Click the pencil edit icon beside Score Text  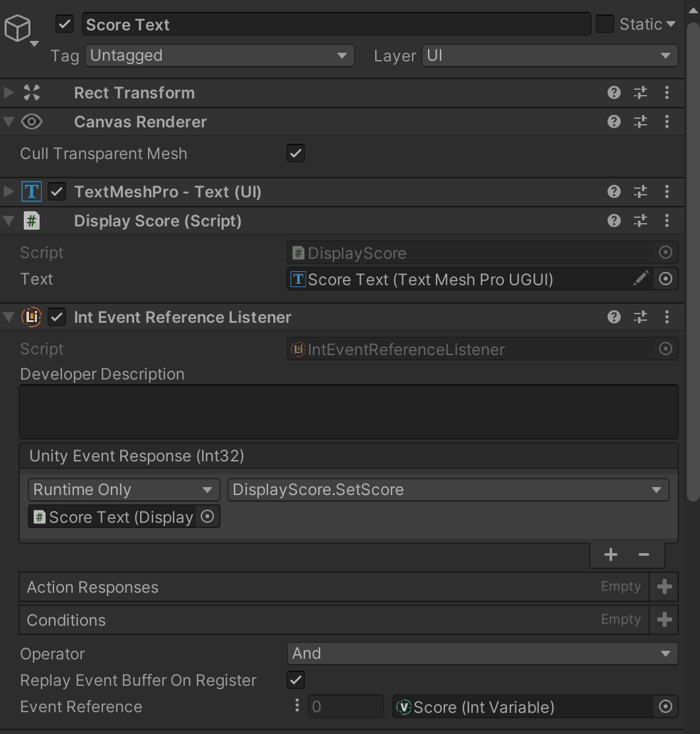click(640, 279)
